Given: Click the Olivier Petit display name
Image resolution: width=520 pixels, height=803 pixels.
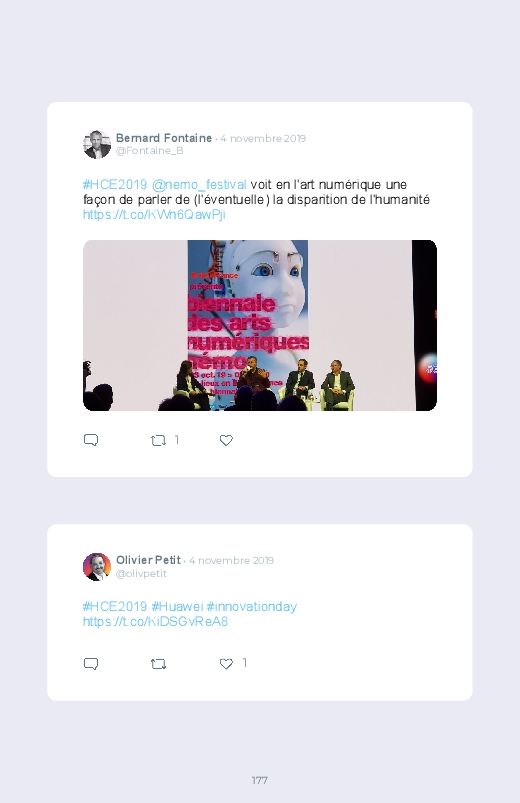Looking at the screenshot, I should click(x=148, y=560).
